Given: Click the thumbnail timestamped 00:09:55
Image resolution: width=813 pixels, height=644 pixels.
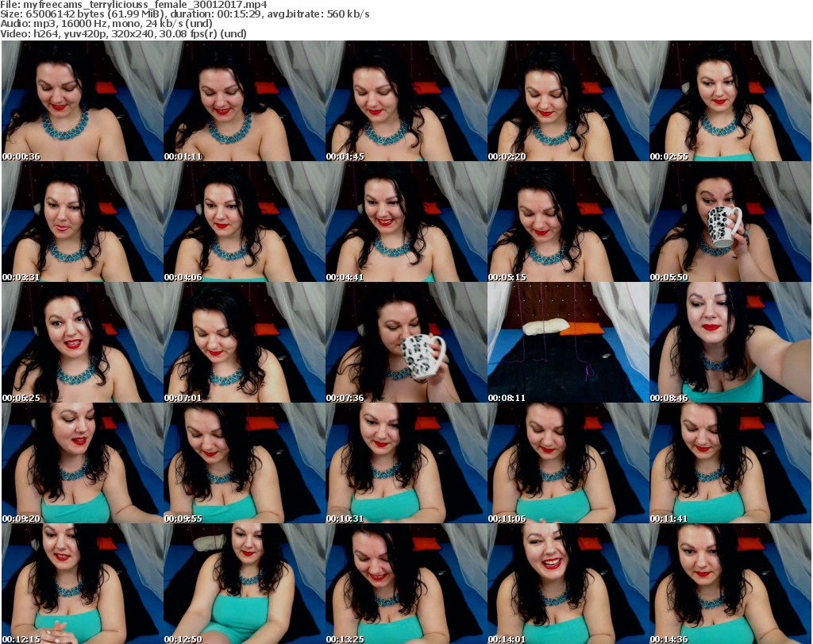Looking at the screenshot, I should (245, 463).
